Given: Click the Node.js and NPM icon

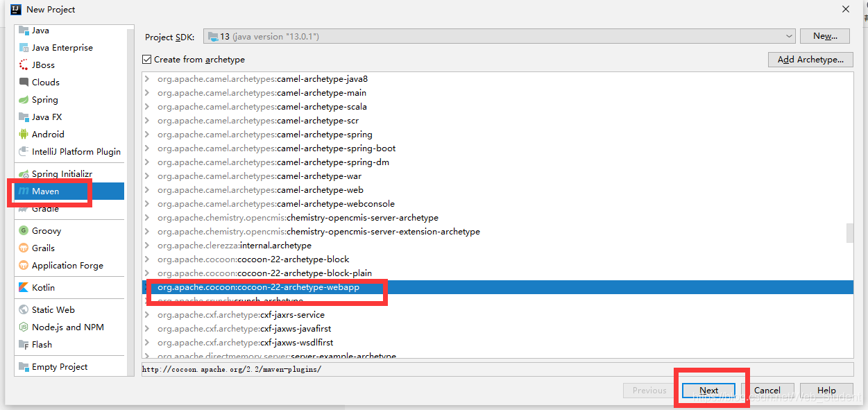Looking at the screenshot, I should coord(24,327).
